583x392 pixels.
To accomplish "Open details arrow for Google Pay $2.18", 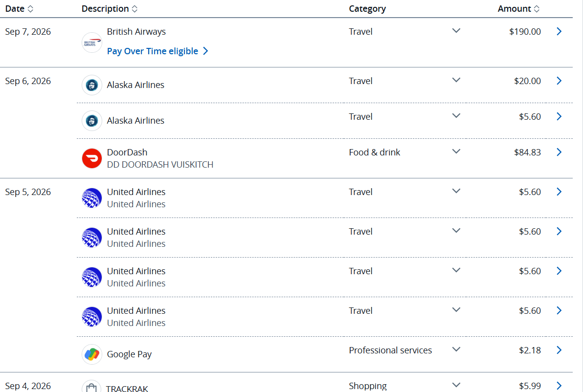I will pos(559,350).
